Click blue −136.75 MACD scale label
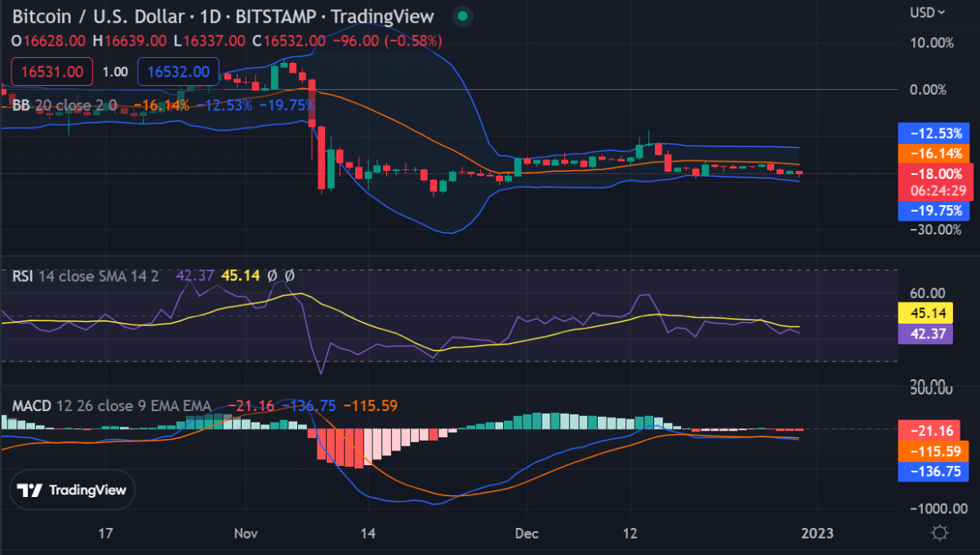This screenshot has width=980, height=555. tap(935, 472)
